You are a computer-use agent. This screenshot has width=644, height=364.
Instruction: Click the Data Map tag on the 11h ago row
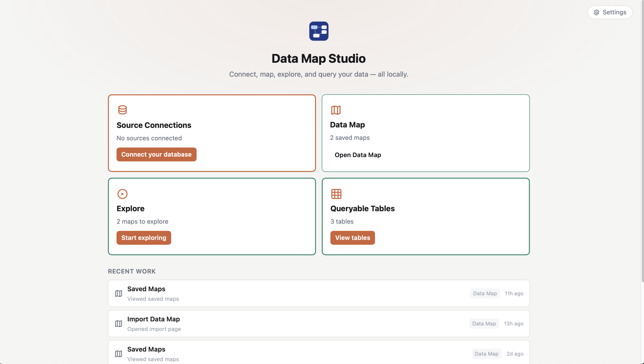pos(485,293)
